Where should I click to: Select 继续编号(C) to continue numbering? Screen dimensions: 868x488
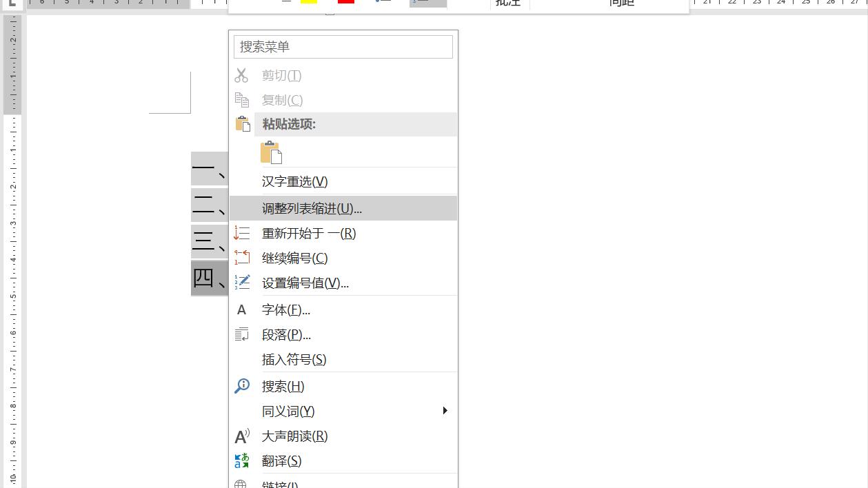[x=343, y=258]
